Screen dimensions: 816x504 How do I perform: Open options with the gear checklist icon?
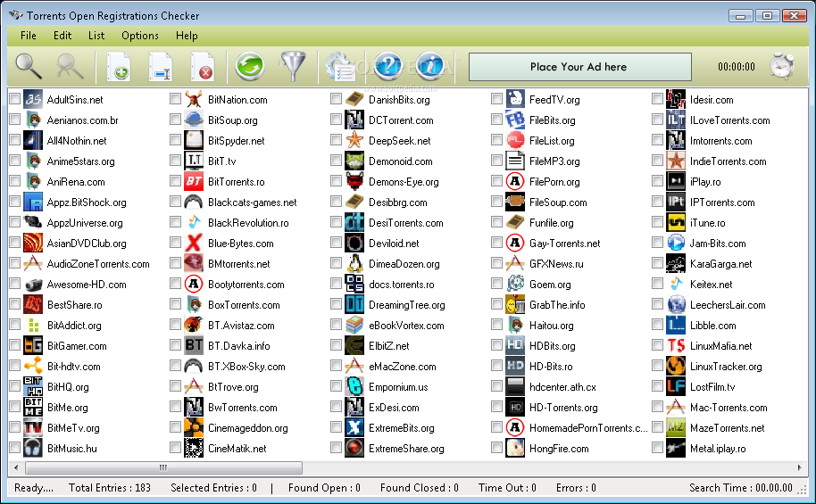(x=339, y=67)
